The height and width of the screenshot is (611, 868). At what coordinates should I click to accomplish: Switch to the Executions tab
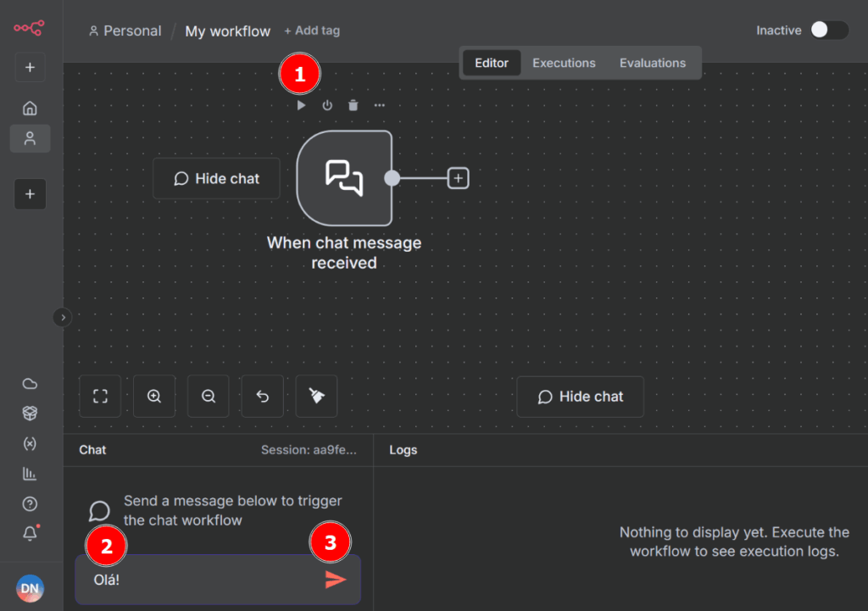(564, 63)
